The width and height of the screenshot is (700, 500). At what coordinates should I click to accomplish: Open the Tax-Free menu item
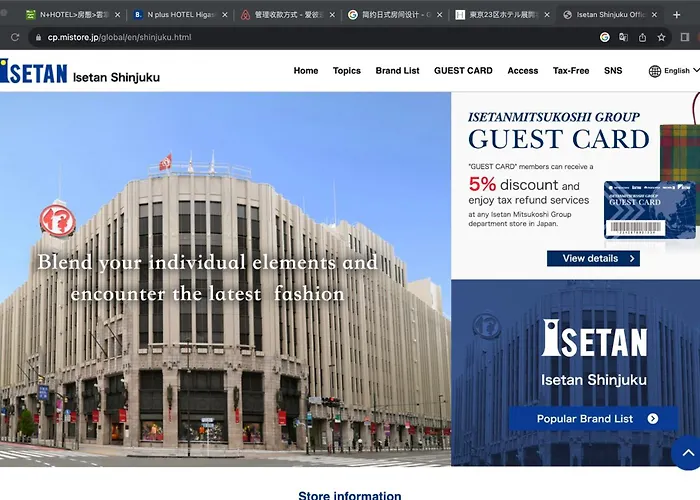pyautogui.click(x=571, y=71)
